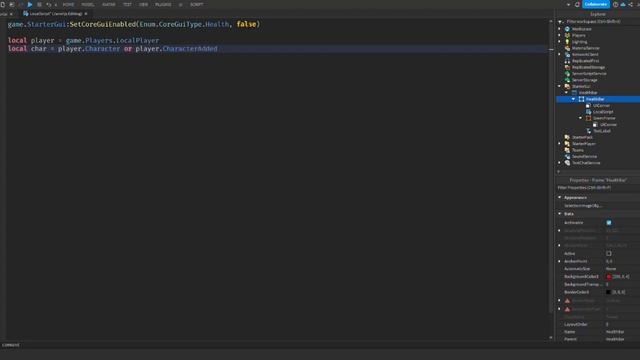Expand the NetworkClient node

pos(560,54)
